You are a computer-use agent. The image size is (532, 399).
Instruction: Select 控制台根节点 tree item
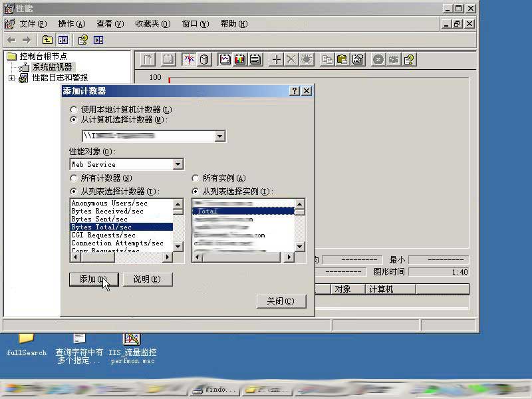(x=43, y=56)
